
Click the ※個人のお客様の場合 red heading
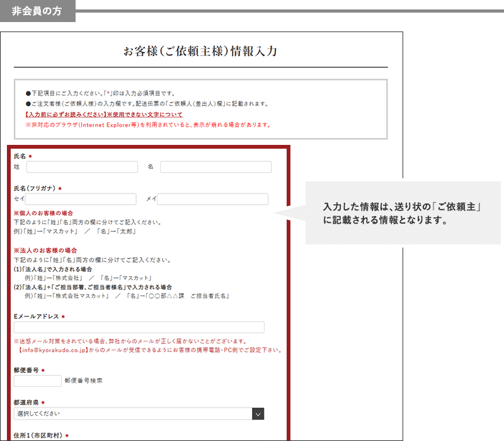[x=43, y=213]
